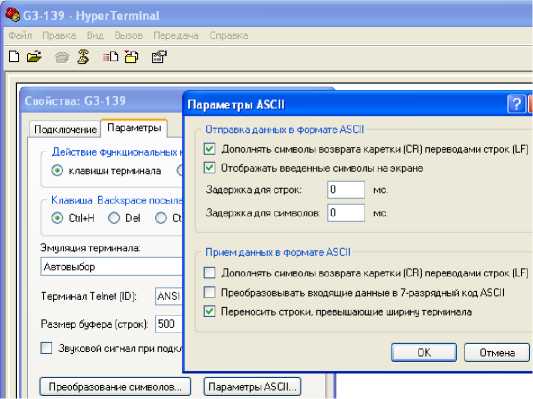The image size is (533, 399).
Task: Enable 'Звуковой сигнал при подключении' checkbox
Action: [46, 348]
